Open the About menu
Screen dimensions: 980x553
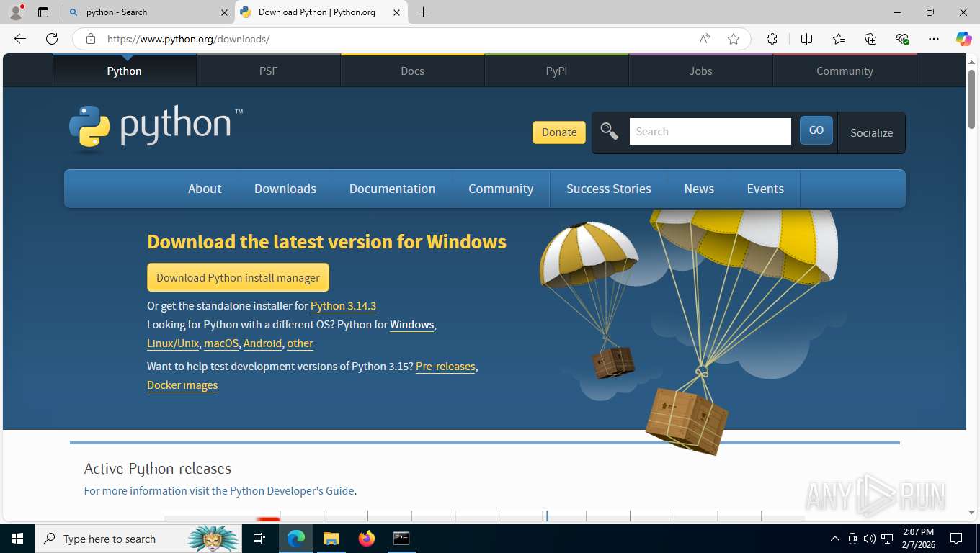[x=205, y=189]
